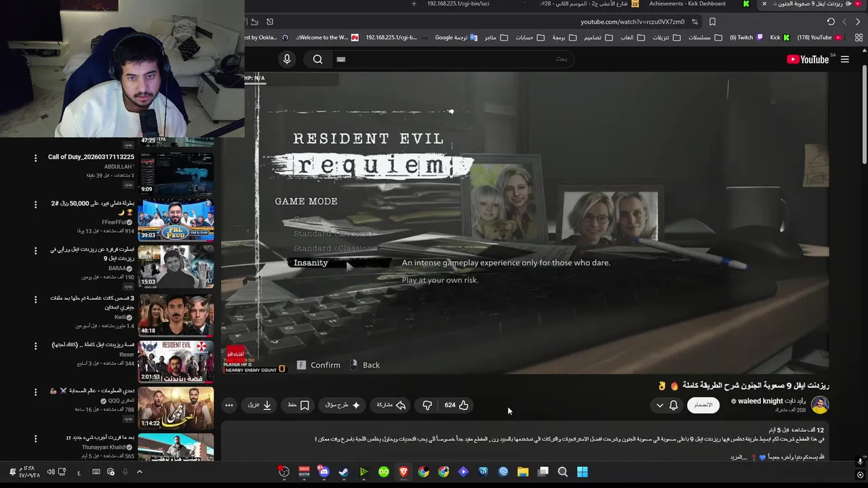Open Steam from the taskbar
The width and height of the screenshot is (868, 488).
(344, 472)
